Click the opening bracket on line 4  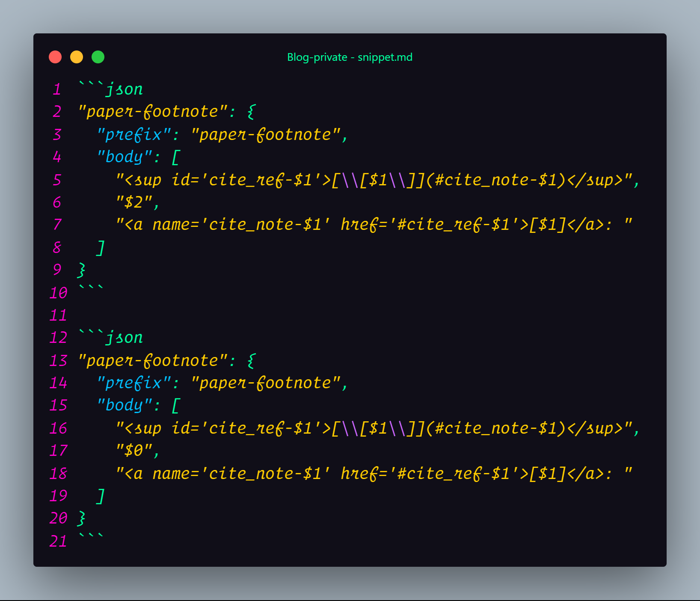(175, 157)
